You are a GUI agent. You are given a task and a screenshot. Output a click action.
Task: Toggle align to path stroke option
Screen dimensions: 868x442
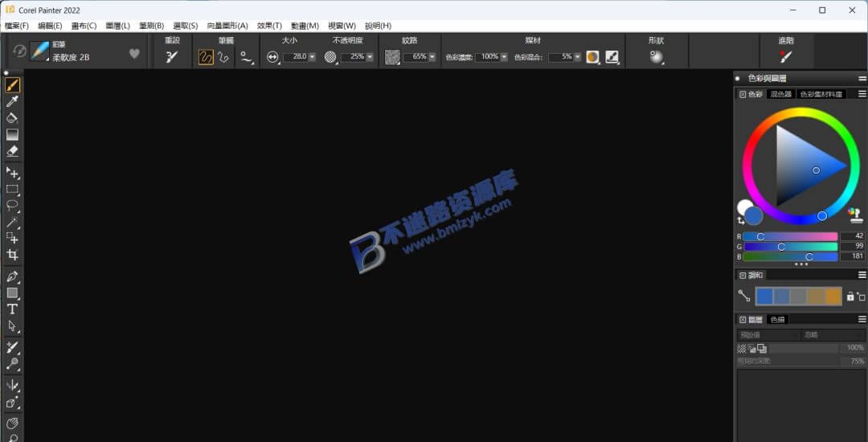(x=246, y=57)
